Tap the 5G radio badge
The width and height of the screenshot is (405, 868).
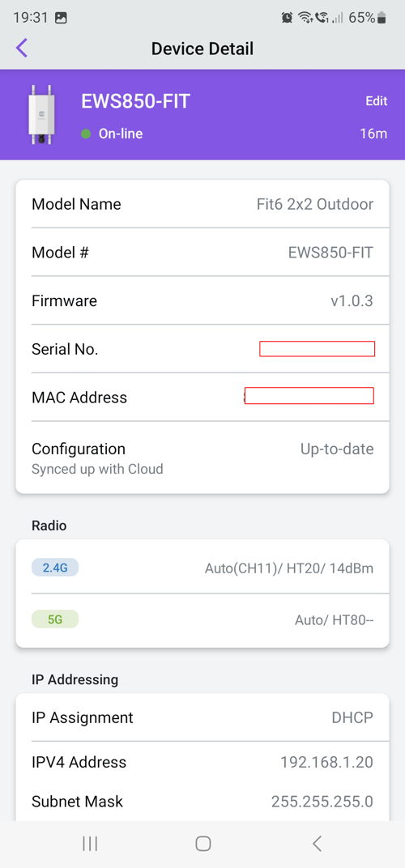[x=55, y=619]
